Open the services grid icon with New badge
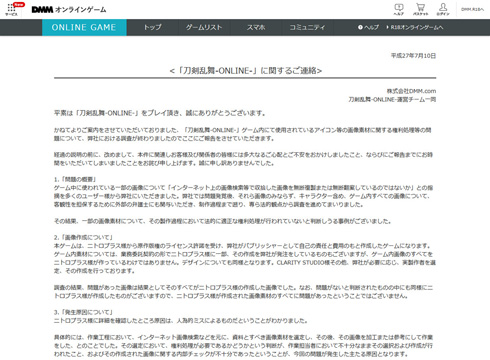 pyautogui.click(x=13, y=9)
